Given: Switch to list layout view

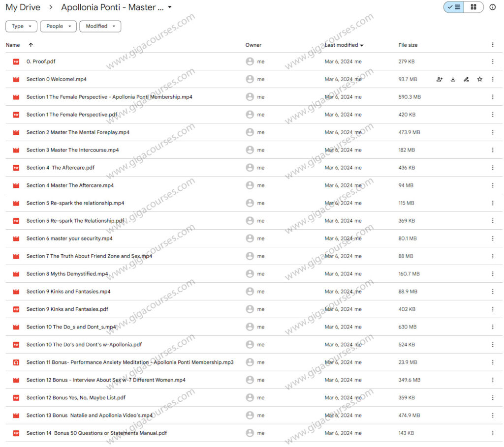Looking at the screenshot, I should tap(454, 7).
